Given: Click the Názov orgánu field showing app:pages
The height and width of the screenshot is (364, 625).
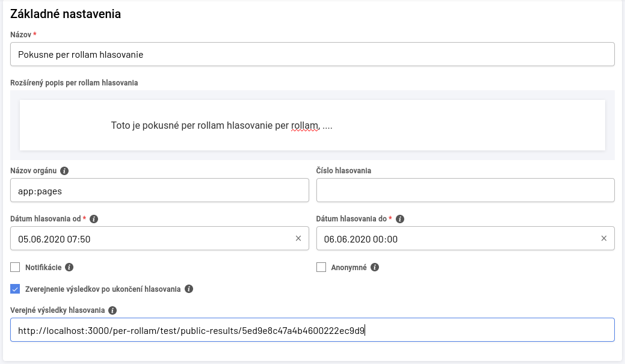Looking at the screenshot, I should tap(150, 190).
